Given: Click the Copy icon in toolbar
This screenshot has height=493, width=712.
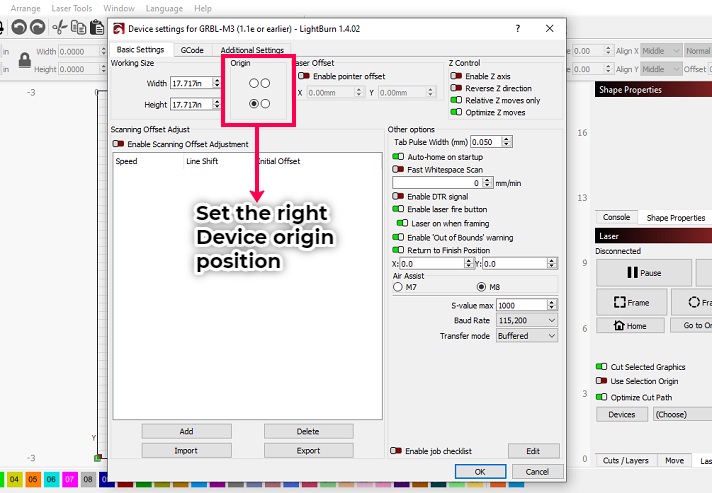Looking at the screenshot, I should (79, 28).
